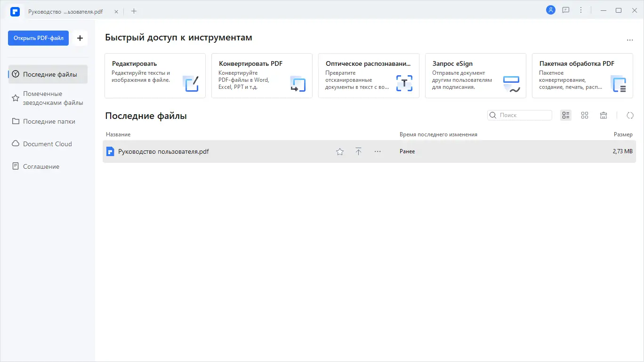
Task: Open Batch PDF processing
Action: point(582,75)
